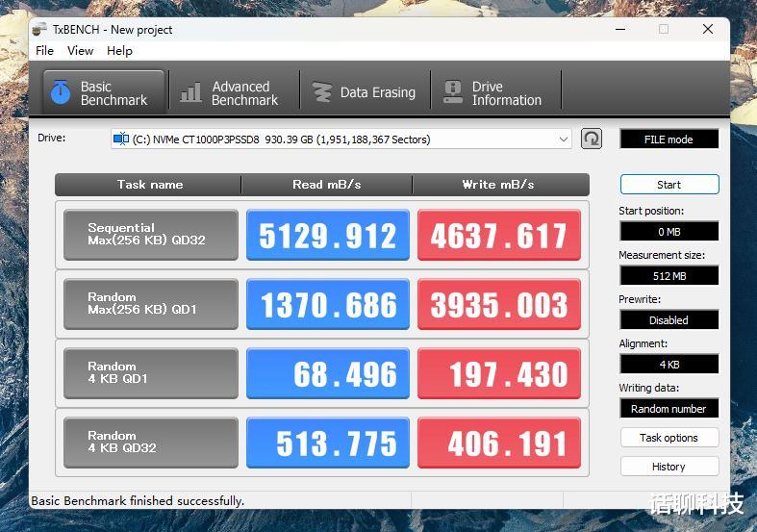The height and width of the screenshot is (532, 757).
Task: Click the Random 4 KB QD1 task button
Action: click(151, 373)
